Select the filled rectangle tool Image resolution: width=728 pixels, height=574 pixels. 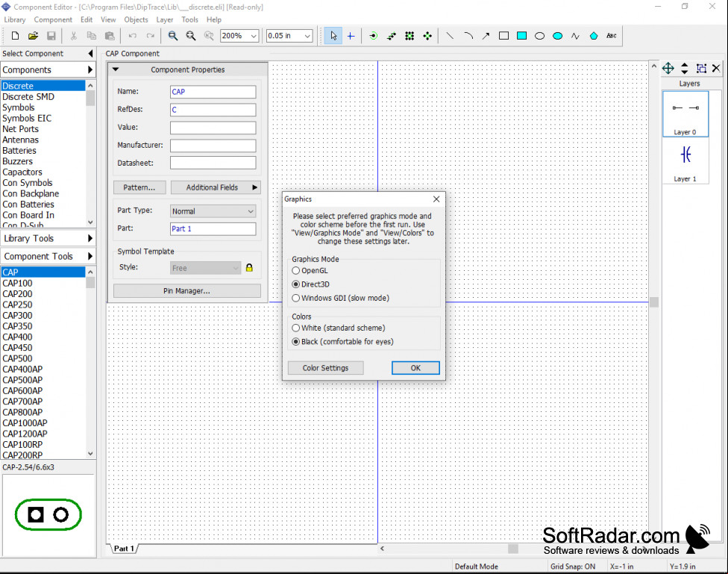click(x=522, y=36)
